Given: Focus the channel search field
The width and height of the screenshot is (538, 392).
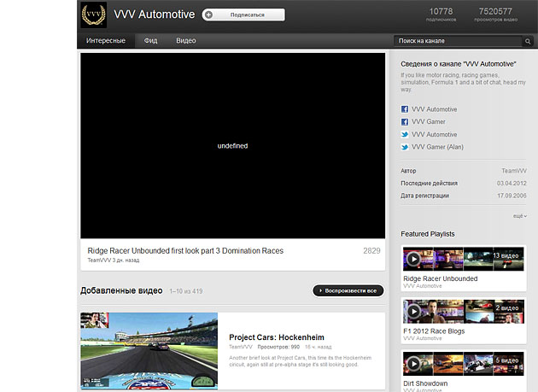Looking at the screenshot, I should [458, 41].
